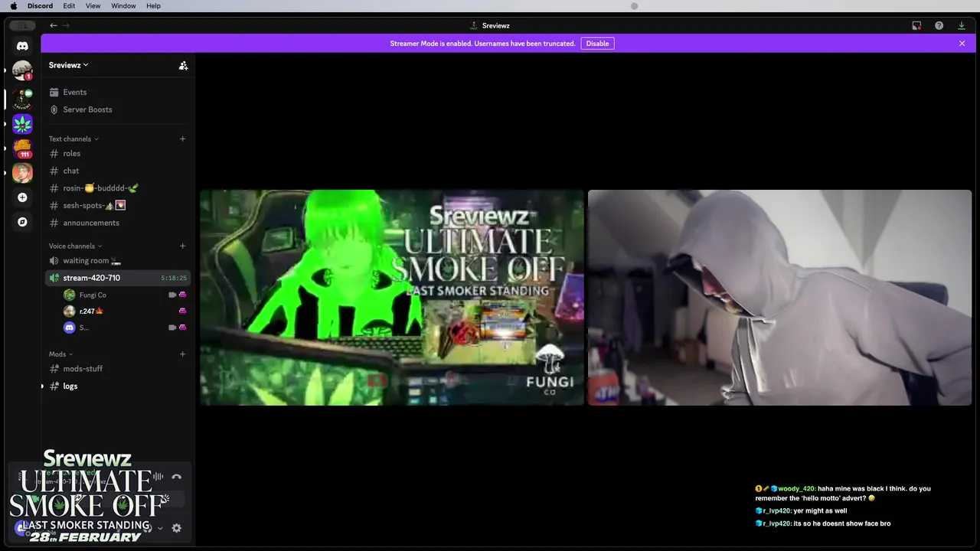This screenshot has width=980, height=551.
Task: Open the server showing a smoking person's avatar
Action: [x=22, y=172]
